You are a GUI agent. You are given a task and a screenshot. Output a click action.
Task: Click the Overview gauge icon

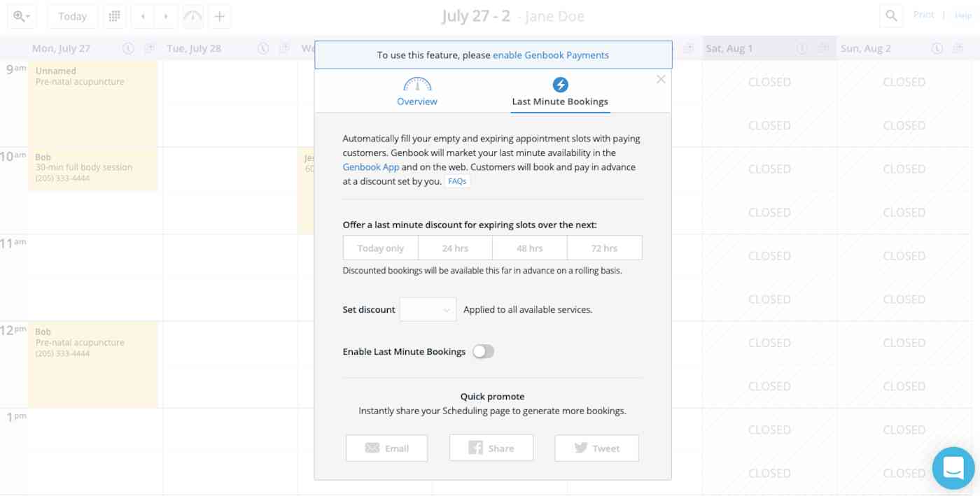[417, 85]
